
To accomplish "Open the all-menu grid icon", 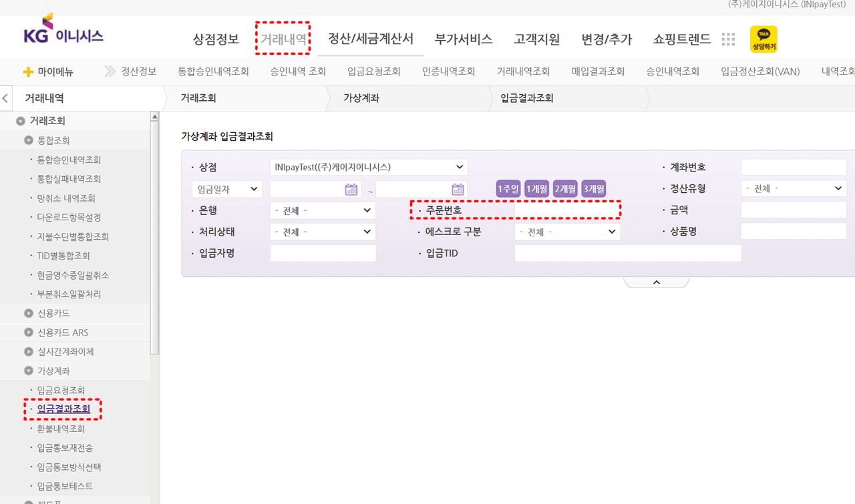I will [x=728, y=39].
